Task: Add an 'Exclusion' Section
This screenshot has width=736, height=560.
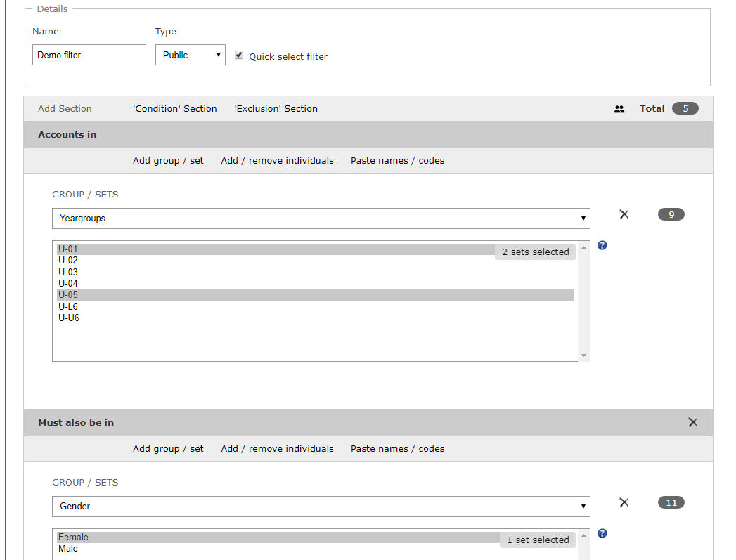Action: point(276,108)
